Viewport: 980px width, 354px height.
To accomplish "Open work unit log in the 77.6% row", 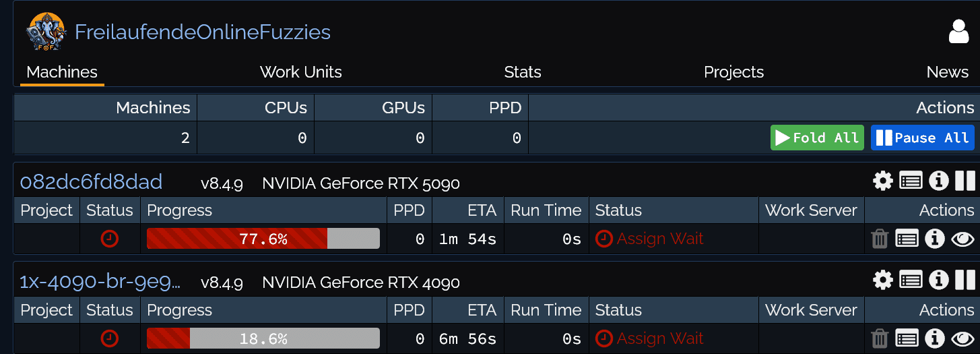I will click(907, 239).
